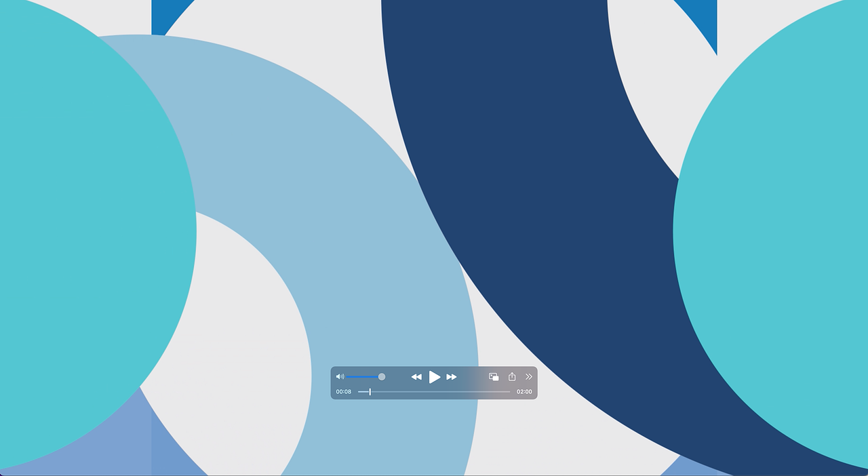Click the empty controller space left of rewind
The image size is (868, 476).
(x=398, y=377)
